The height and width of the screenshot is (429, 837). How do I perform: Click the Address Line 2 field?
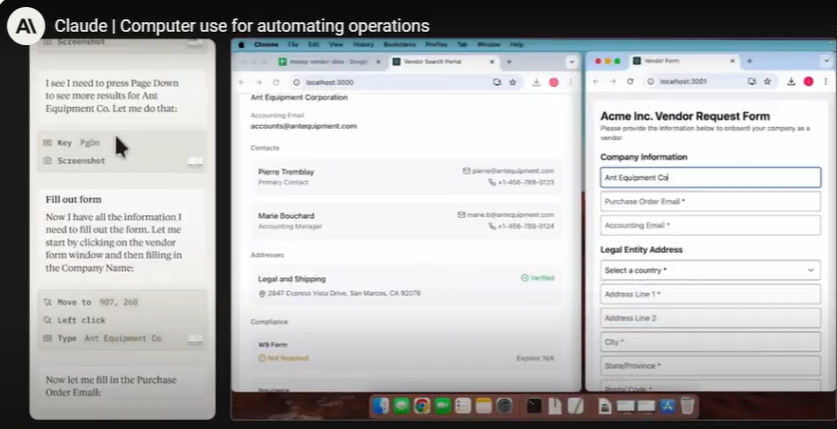point(710,318)
